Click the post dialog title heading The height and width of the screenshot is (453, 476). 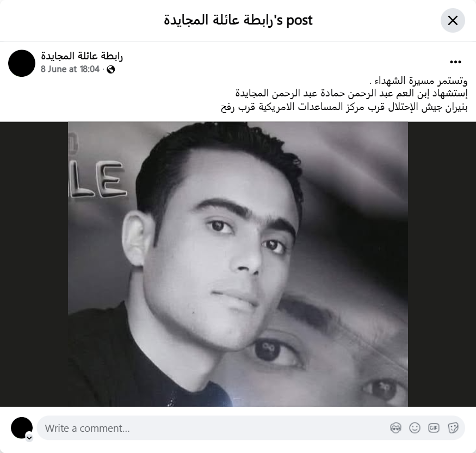238,20
